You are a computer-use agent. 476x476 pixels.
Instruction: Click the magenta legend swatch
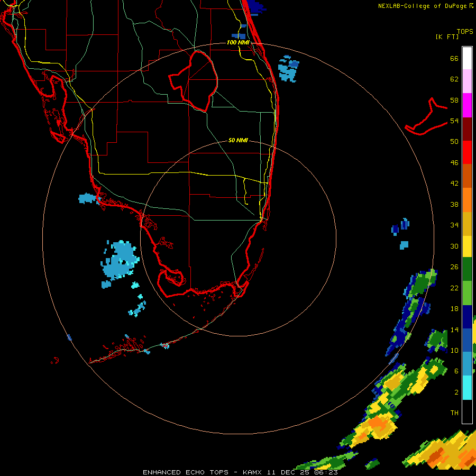[x=467, y=105]
